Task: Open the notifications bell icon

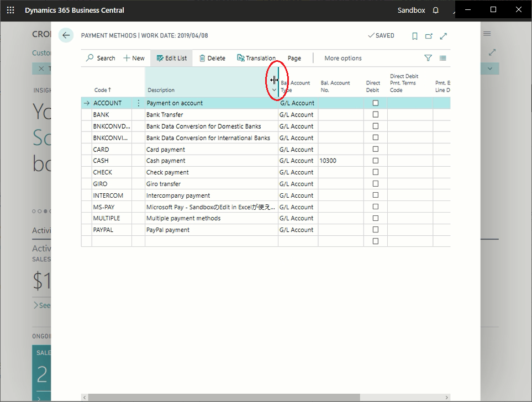Action: (x=436, y=10)
